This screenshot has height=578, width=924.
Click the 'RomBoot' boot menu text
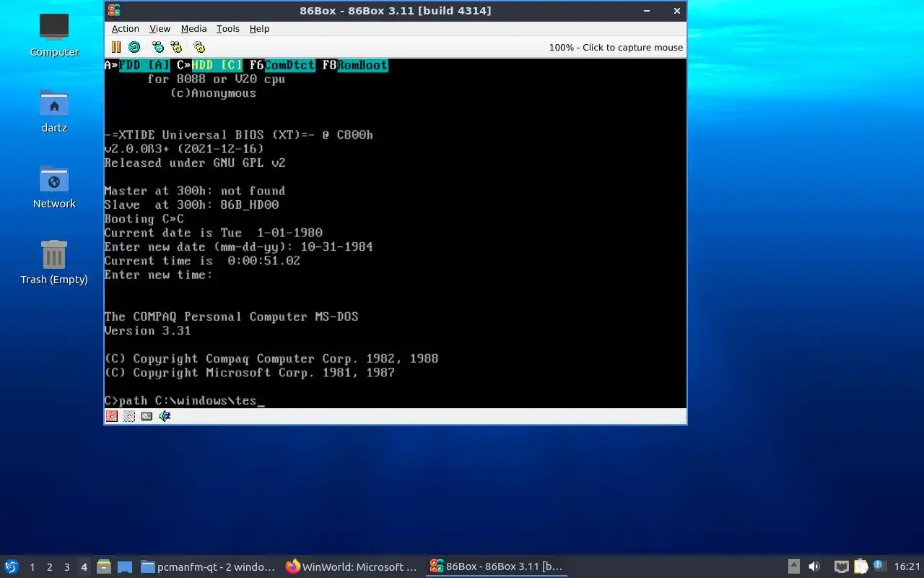[362, 65]
